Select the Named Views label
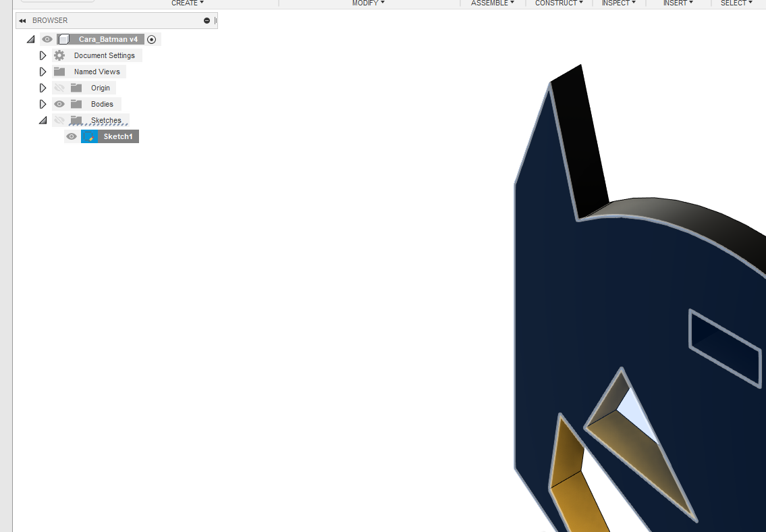Screen dimensions: 766x532 [97, 72]
